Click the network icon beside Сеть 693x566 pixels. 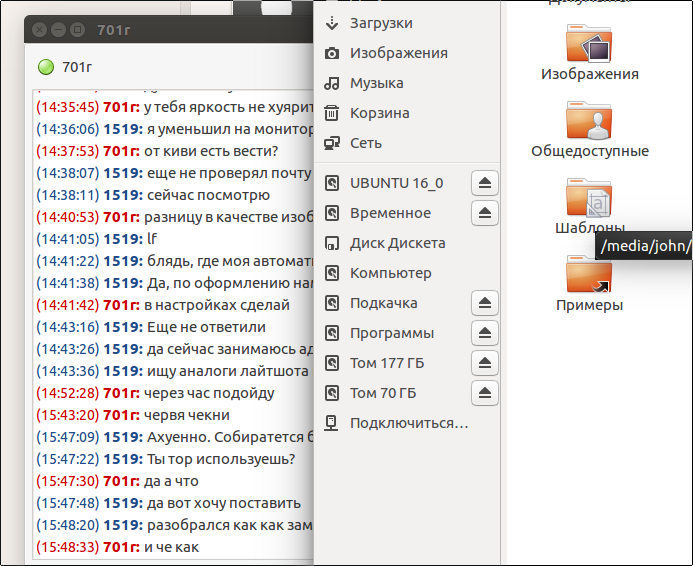[332, 143]
